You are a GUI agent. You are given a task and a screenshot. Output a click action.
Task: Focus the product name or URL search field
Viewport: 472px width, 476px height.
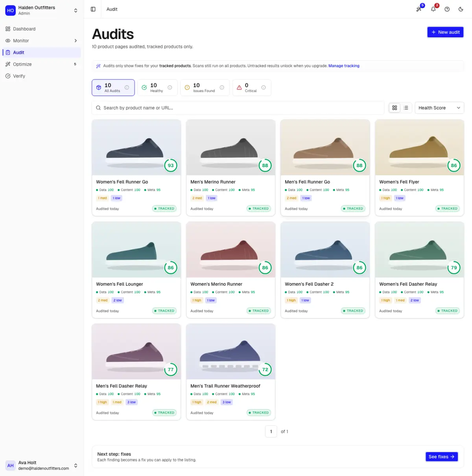(238, 108)
